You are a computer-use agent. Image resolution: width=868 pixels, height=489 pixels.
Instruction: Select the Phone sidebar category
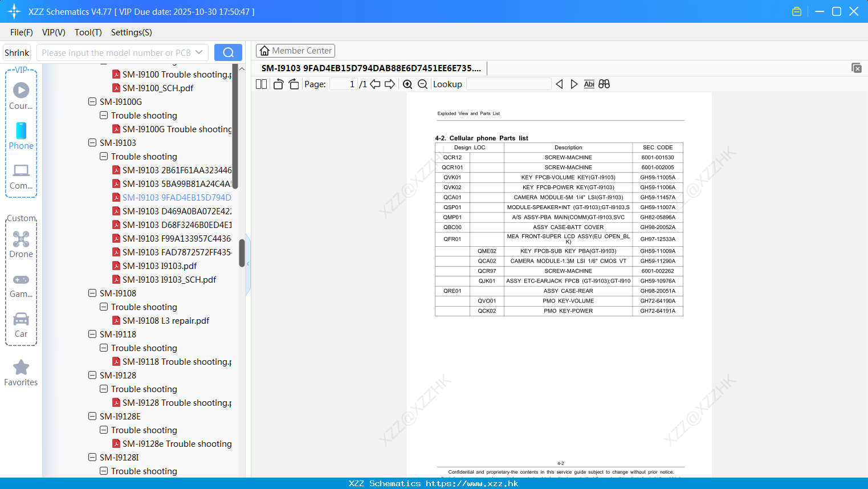[21, 136]
